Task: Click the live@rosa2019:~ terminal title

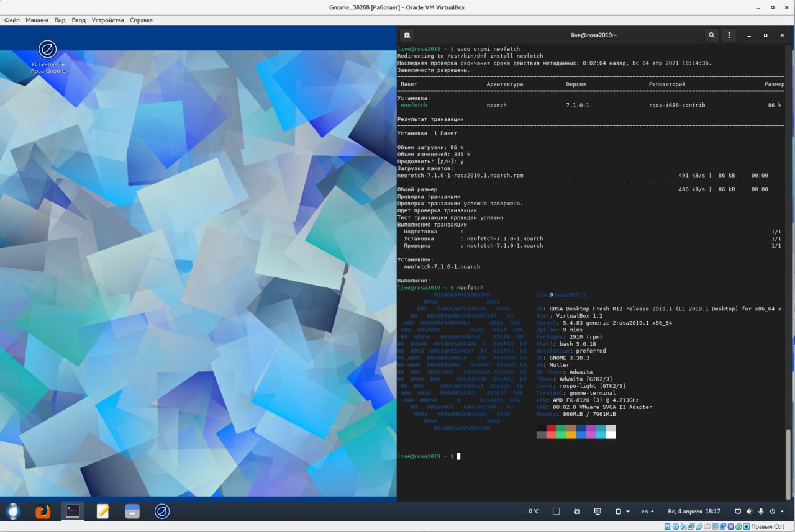Action: click(x=594, y=35)
